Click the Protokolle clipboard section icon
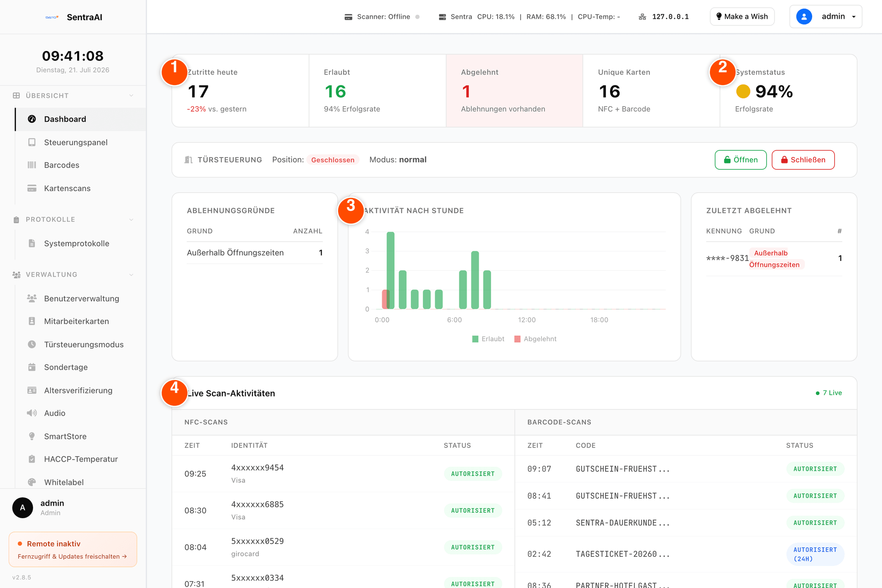 click(x=17, y=220)
